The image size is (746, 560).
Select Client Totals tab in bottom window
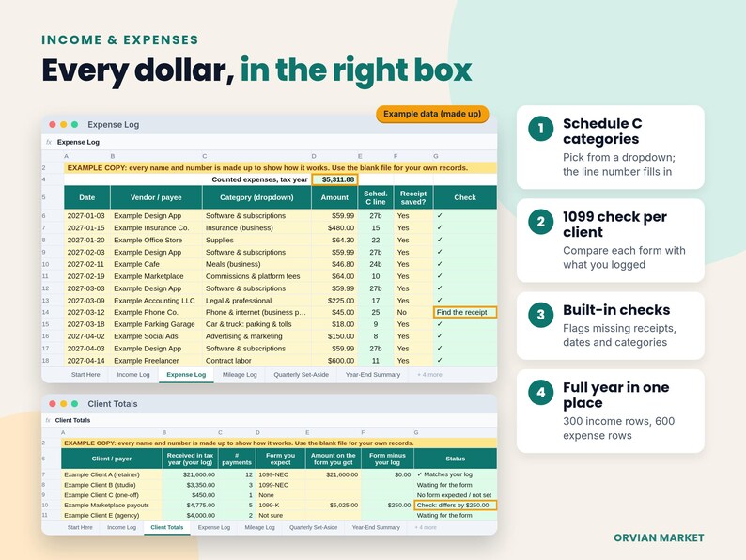[167, 528]
